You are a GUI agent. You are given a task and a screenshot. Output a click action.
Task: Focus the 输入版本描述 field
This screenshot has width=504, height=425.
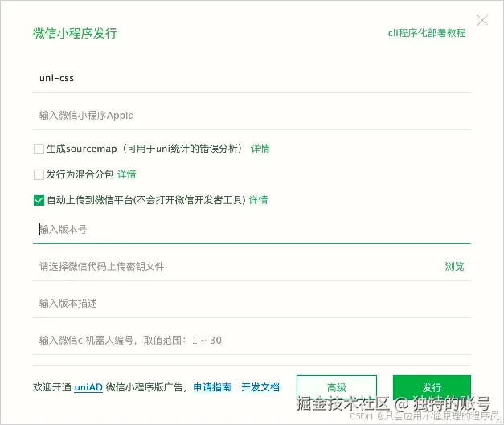[252, 303]
